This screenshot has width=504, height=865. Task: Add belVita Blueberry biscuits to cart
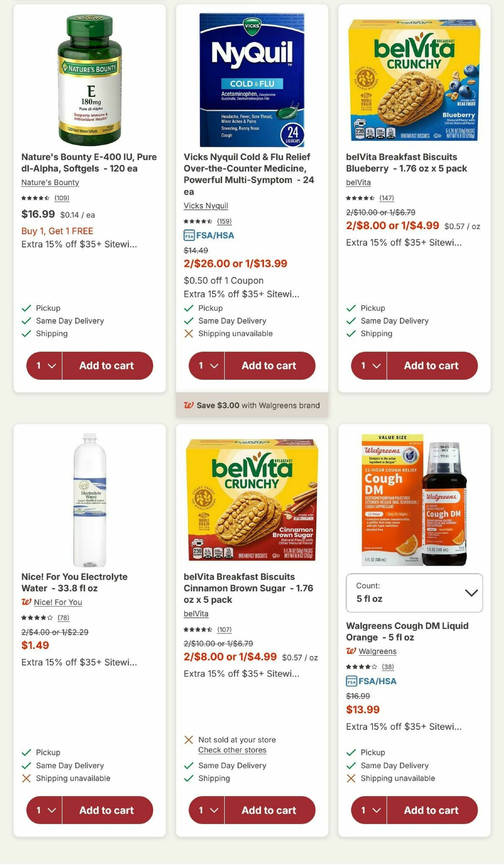tap(432, 366)
